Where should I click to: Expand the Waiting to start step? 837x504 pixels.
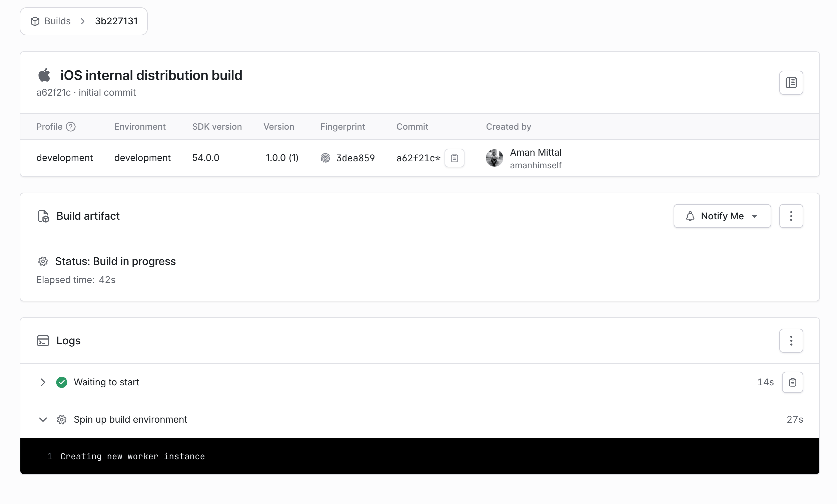tap(43, 382)
